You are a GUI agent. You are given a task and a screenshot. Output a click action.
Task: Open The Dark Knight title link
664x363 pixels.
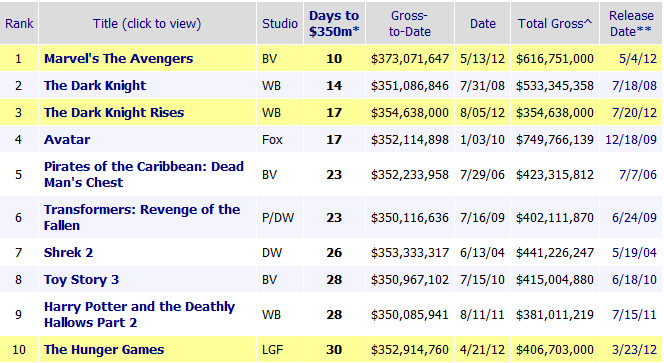pos(95,86)
